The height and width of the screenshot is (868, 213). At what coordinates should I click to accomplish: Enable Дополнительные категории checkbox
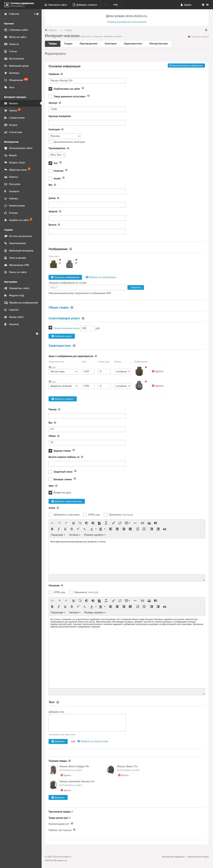50,142
